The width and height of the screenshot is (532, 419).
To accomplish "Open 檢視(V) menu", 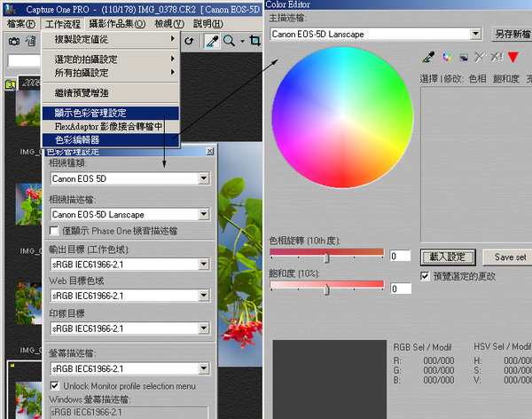I will tap(169, 24).
